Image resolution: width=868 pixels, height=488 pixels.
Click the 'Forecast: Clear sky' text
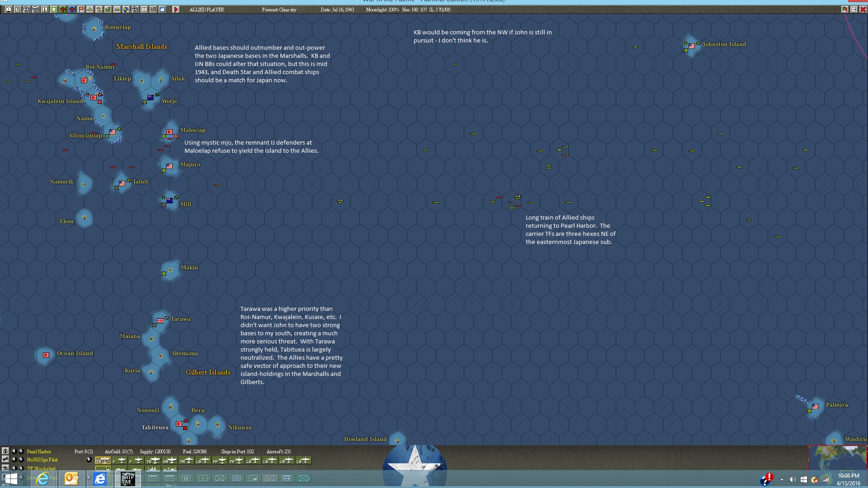click(x=279, y=9)
